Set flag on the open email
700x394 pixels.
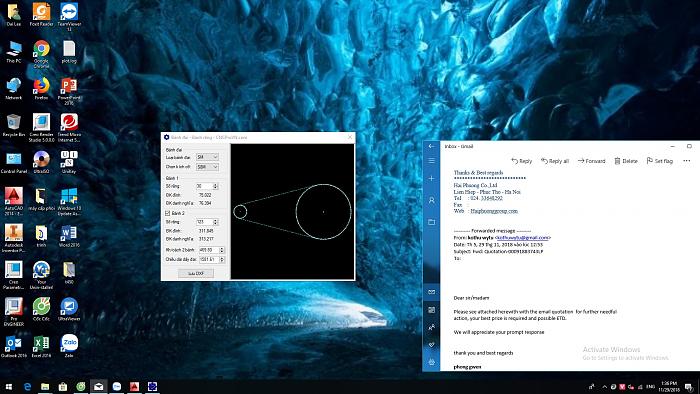(x=660, y=161)
